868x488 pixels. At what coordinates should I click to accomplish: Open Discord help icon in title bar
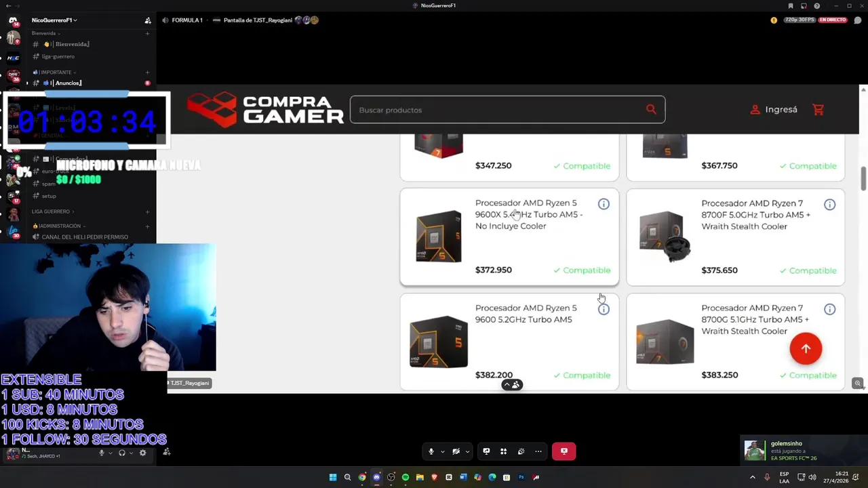[x=817, y=5]
